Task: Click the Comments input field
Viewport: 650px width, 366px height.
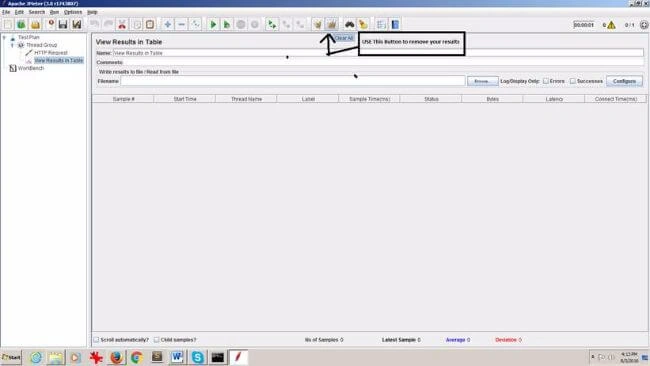Action: coord(383,62)
